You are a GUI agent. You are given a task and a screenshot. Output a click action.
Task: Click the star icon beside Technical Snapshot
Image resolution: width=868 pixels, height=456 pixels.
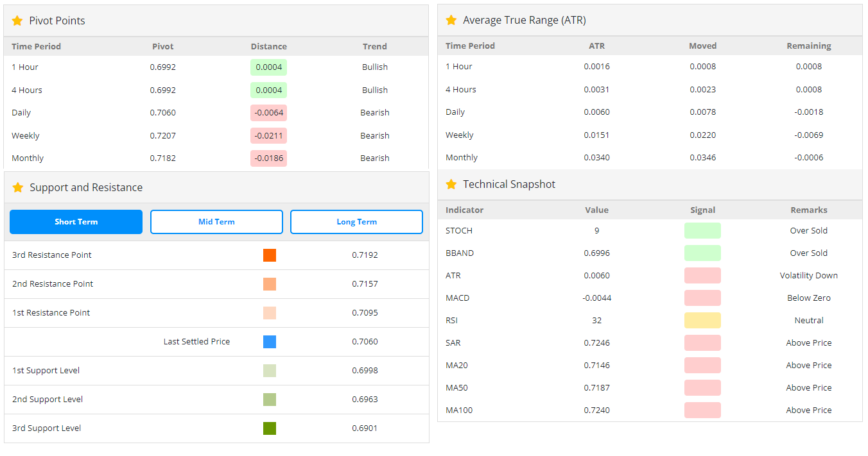pyautogui.click(x=451, y=184)
